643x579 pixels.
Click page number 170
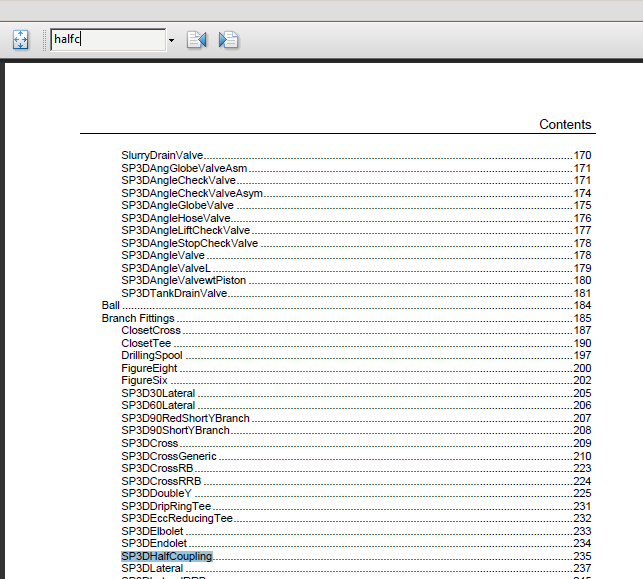click(582, 155)
